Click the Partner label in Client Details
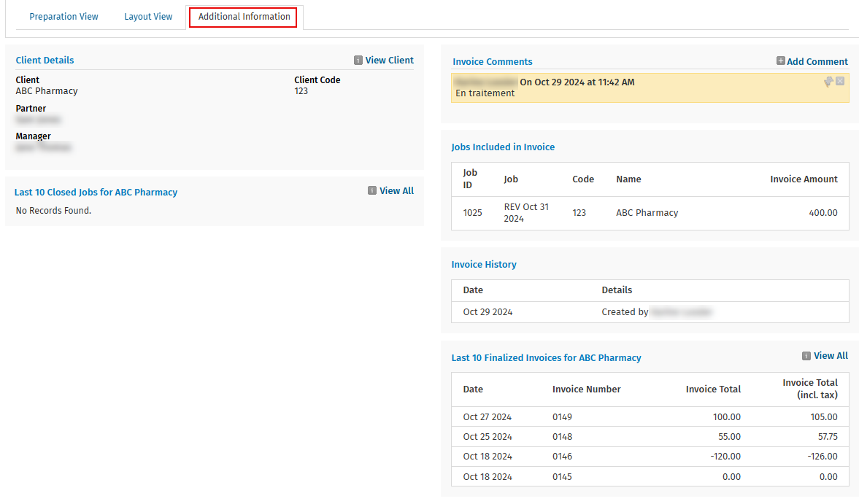 31,109
